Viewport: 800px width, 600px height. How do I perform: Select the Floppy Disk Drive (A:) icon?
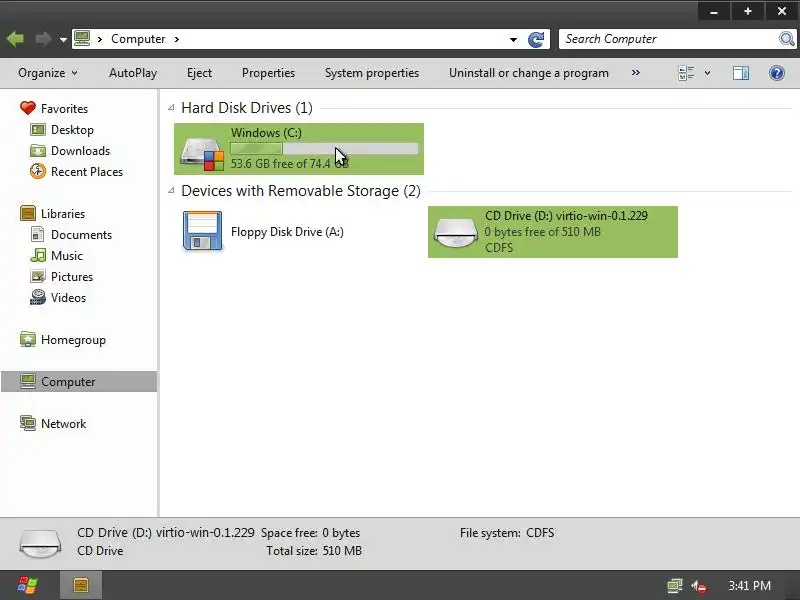click(x=202, y=231)
